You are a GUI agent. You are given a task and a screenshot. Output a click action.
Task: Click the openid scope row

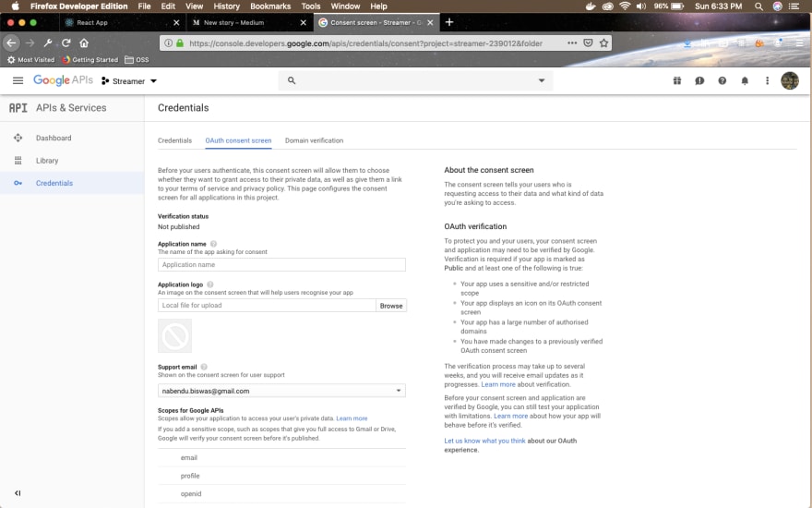tap(281, 494)
